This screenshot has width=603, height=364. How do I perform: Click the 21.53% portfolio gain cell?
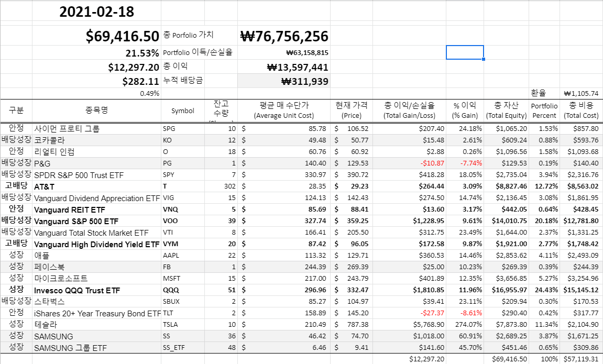pyautogui.click(x=96, y=53)
